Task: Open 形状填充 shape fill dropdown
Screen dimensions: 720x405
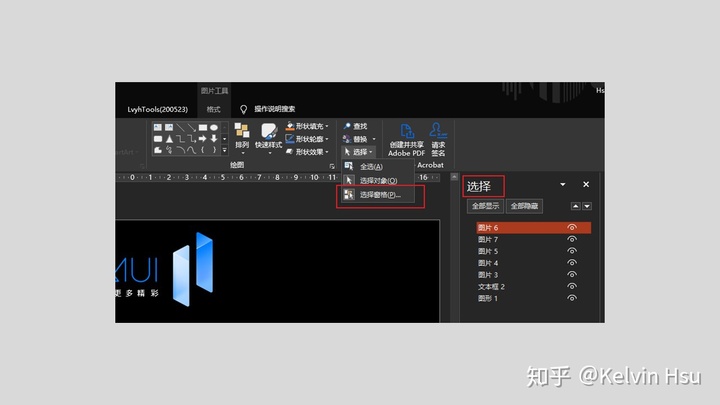Action: pos(307,126)
